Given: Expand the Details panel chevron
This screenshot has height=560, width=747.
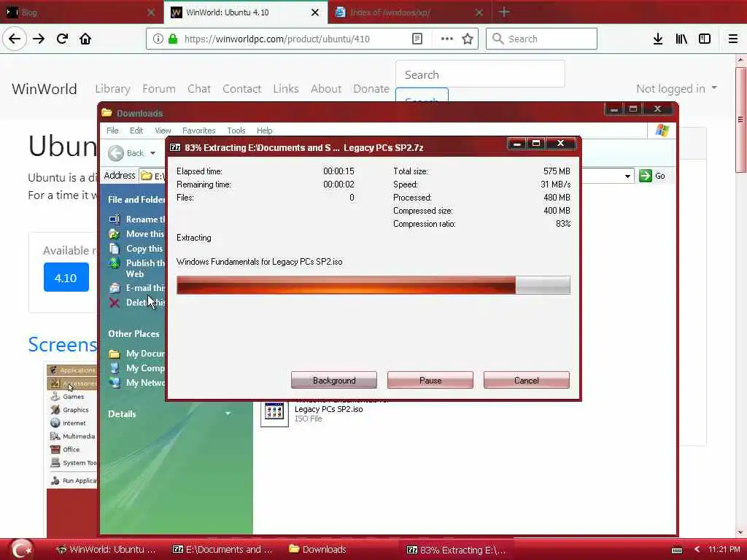Looking at the screenshot, I should point(228,413).
